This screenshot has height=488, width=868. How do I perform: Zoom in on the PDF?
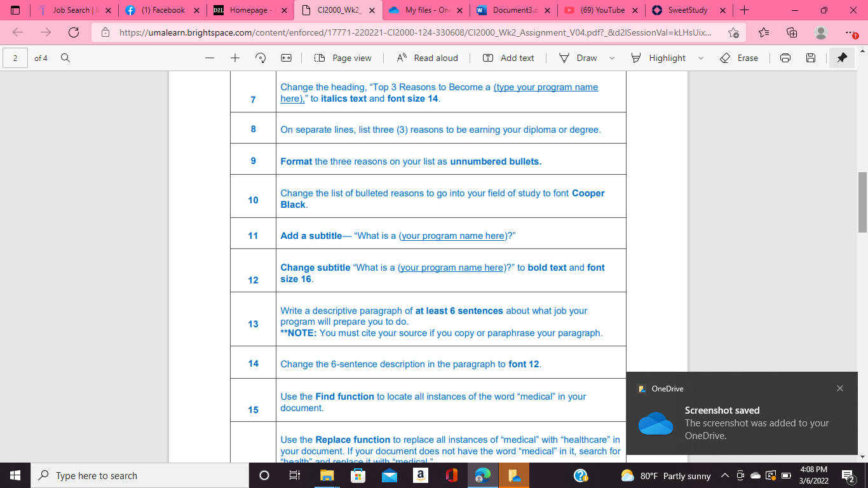click(234, 58)
